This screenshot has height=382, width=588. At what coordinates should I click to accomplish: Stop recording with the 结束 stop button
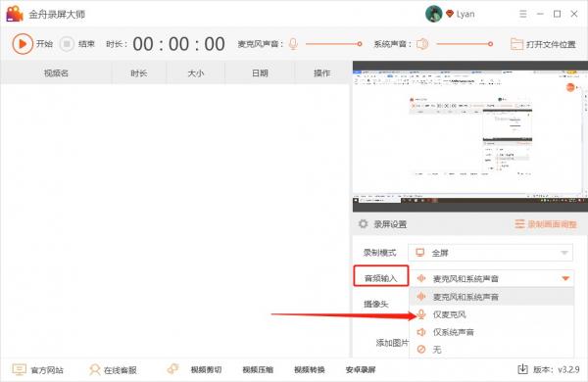67,44
